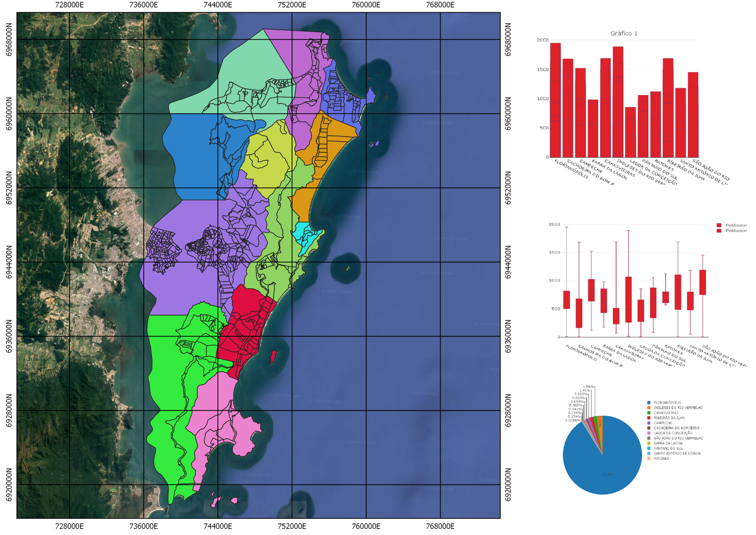This screenshot has width=756, height=535.
Task: Click the 91.2% label inside the pie chart
Action: click(x=608, y=473)
